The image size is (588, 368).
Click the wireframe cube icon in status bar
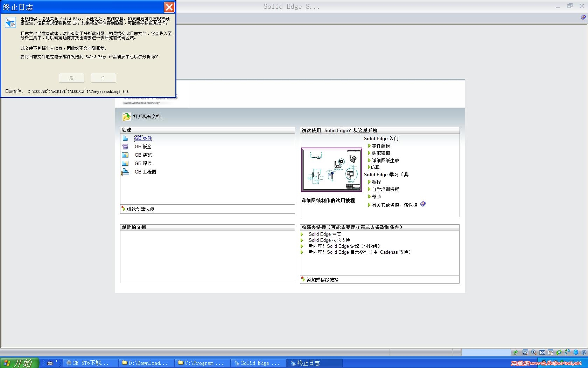(584, 353)
